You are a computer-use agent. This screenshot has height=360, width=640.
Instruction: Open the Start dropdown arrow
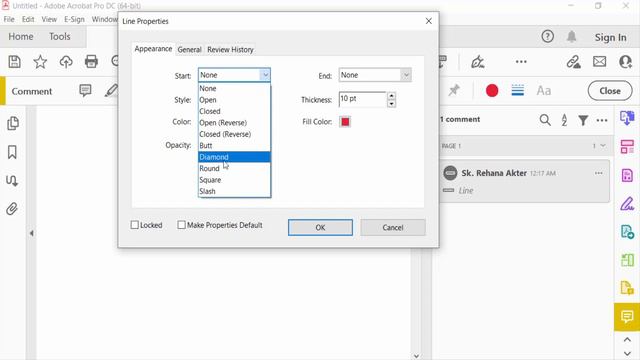tap(265, 75)
